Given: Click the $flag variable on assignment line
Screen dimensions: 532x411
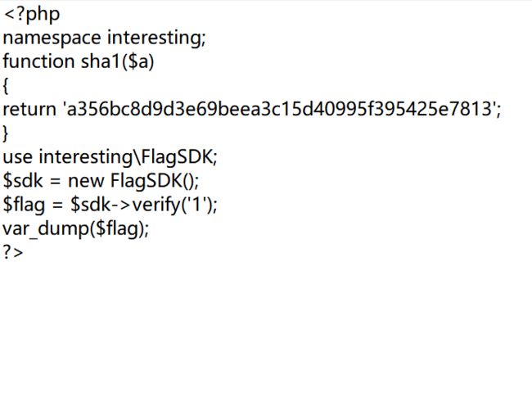Looking at the screenshot, I should click(24, 205).
